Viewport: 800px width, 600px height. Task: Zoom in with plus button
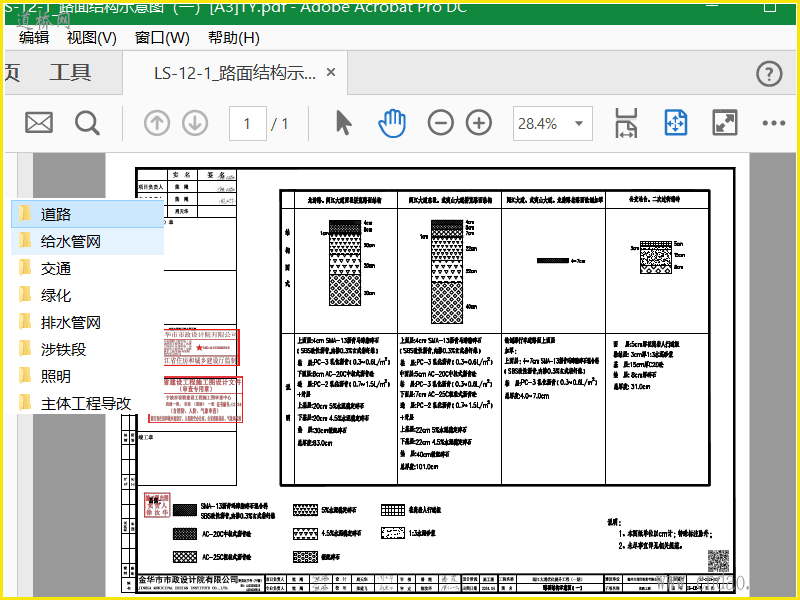(x=479, y=123)
